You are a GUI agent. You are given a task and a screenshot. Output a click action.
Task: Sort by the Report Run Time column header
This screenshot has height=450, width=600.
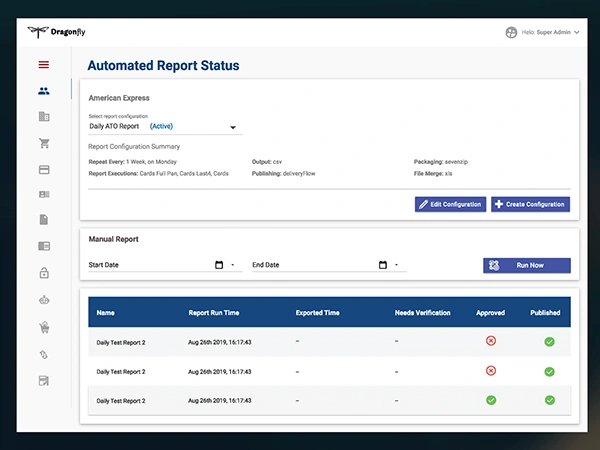click(214, 313)
